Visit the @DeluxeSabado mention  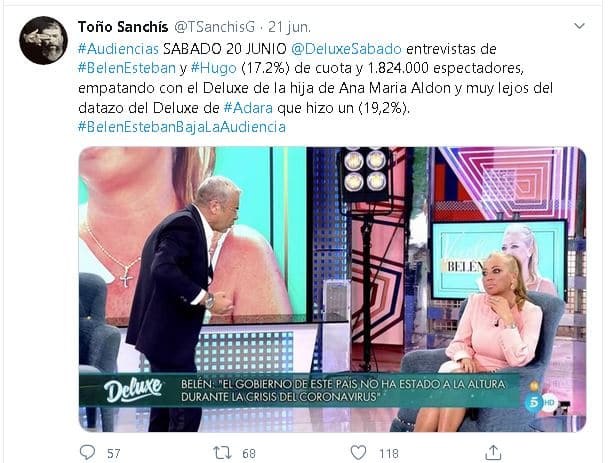click(346, 49)
